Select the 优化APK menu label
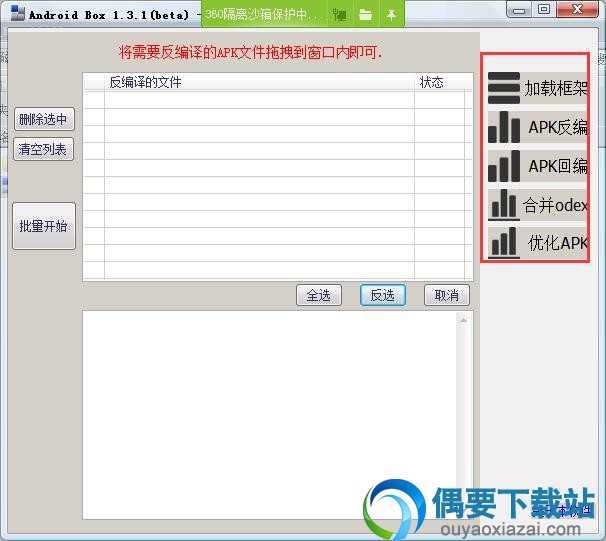The image size is (606, 541). 558,243
